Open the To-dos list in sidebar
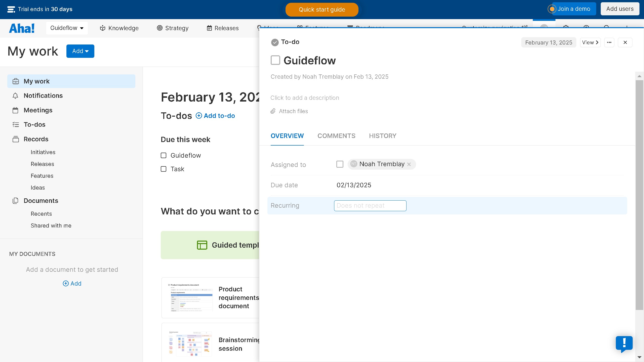Screen dimensions: 644x362 (34, 125)
